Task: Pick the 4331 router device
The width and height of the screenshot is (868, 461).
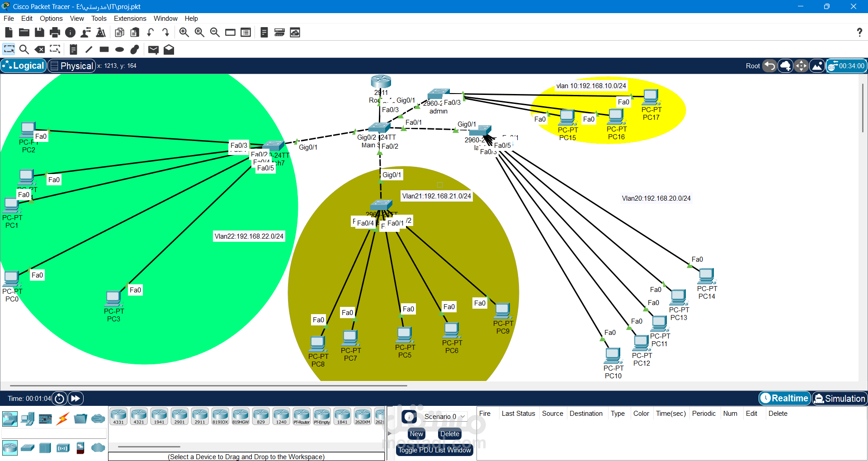Action: pyautogui.click(x=118, y=416)
